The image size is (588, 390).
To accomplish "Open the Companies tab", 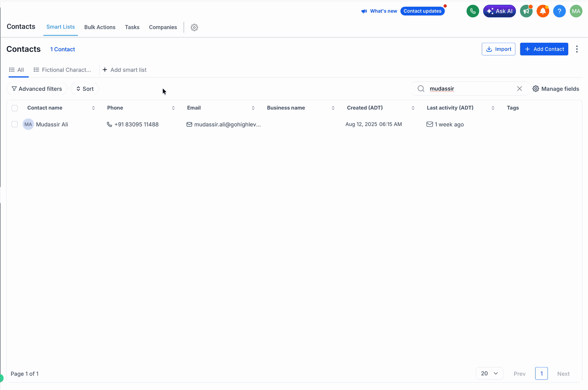I will pos(163,27).
